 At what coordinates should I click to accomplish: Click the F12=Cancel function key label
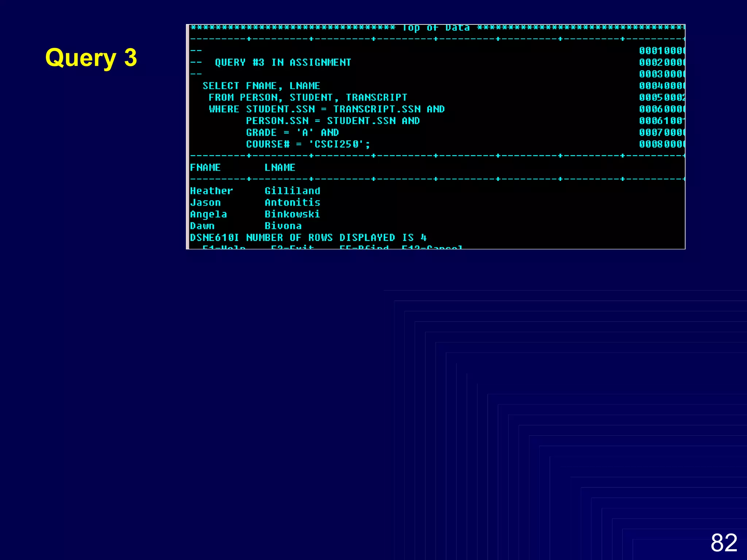(x=432, y=247)
